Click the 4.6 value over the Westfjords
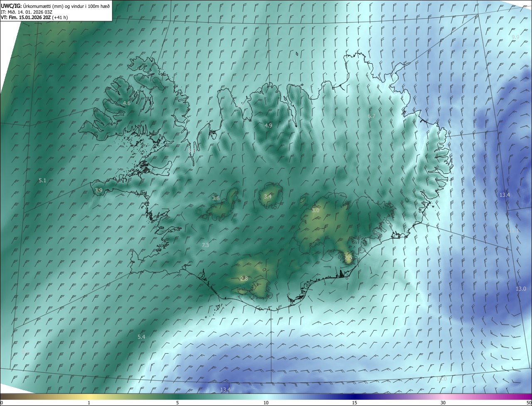This screenshot has width=532, height=406. [x=127, y=103]
